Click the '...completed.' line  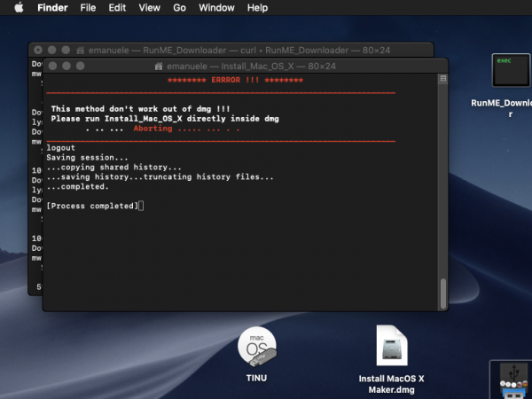click(x=78, y=186)
